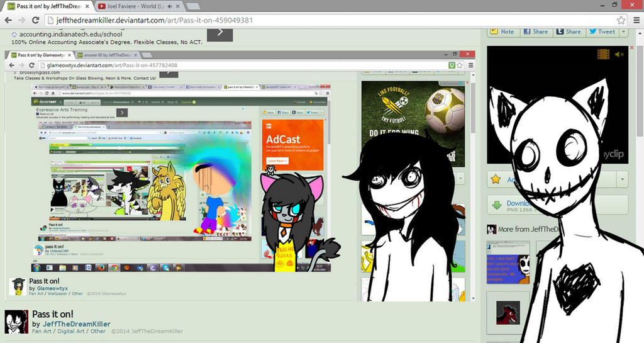Go back in the outer Chrome window
This screenshot has width=644, height=343.
click(8, 20)
